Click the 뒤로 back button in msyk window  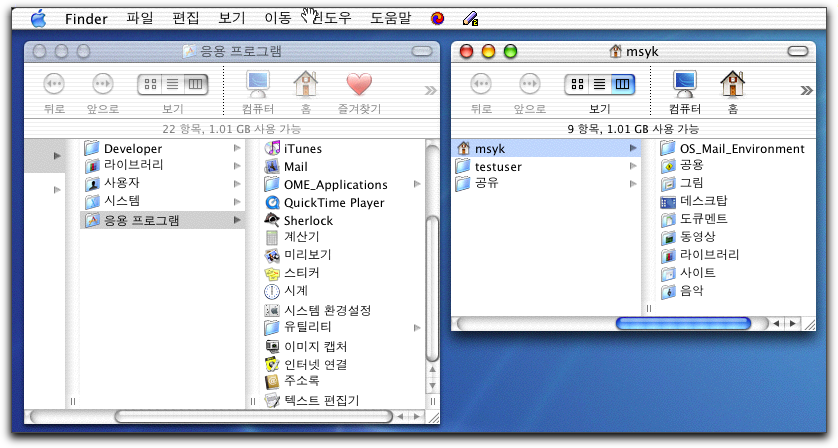click(x=481, y=85)
